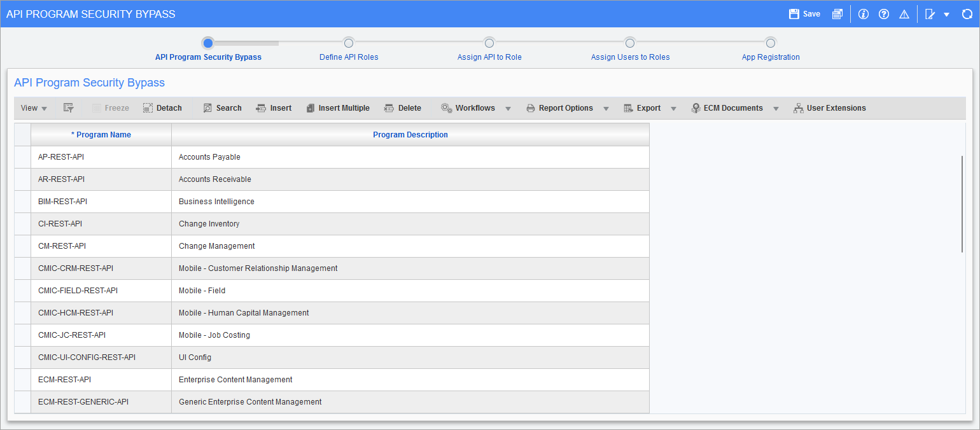
Task: Click the Generic Enterprise Content Management description
Action: 410,402
